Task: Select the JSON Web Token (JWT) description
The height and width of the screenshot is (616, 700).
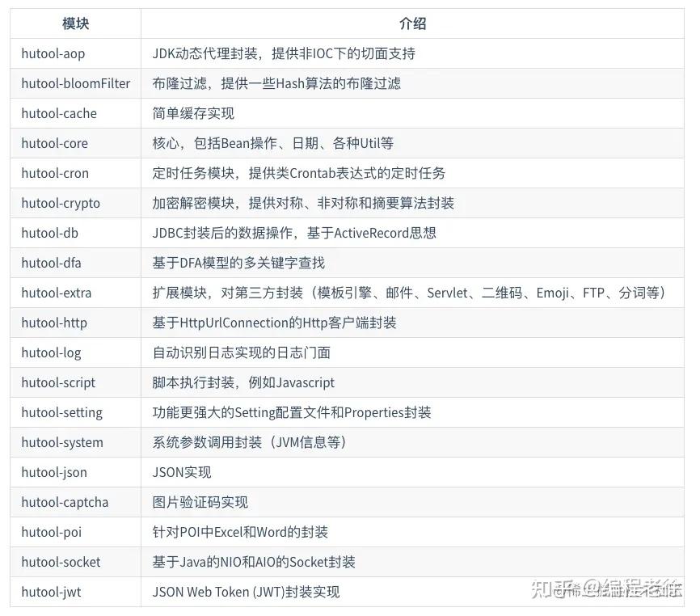Action: (246, 592)
